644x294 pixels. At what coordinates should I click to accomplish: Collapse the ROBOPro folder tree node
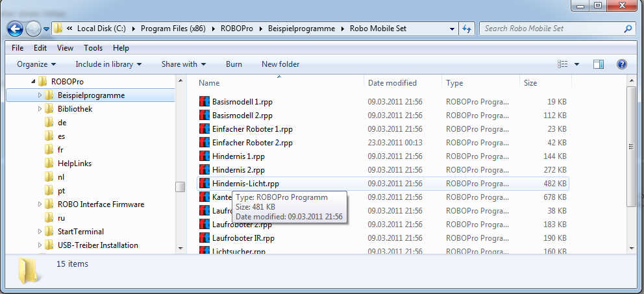[33, 82]
